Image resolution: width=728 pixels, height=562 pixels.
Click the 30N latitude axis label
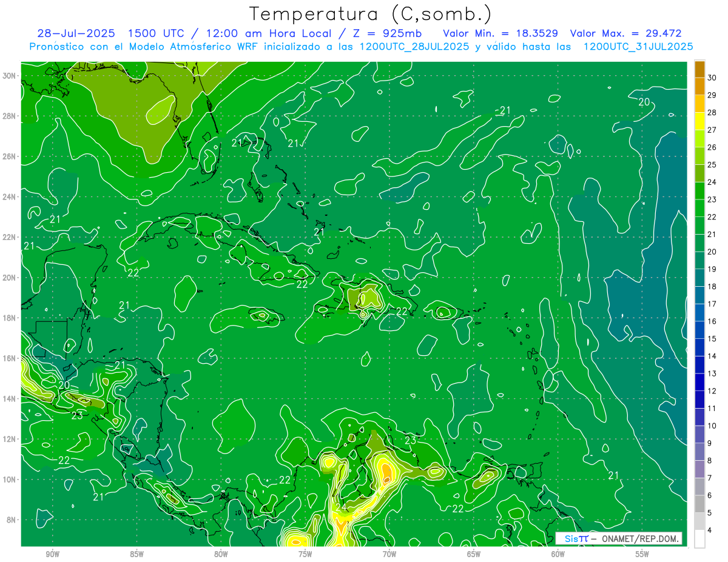click(10, 76)
